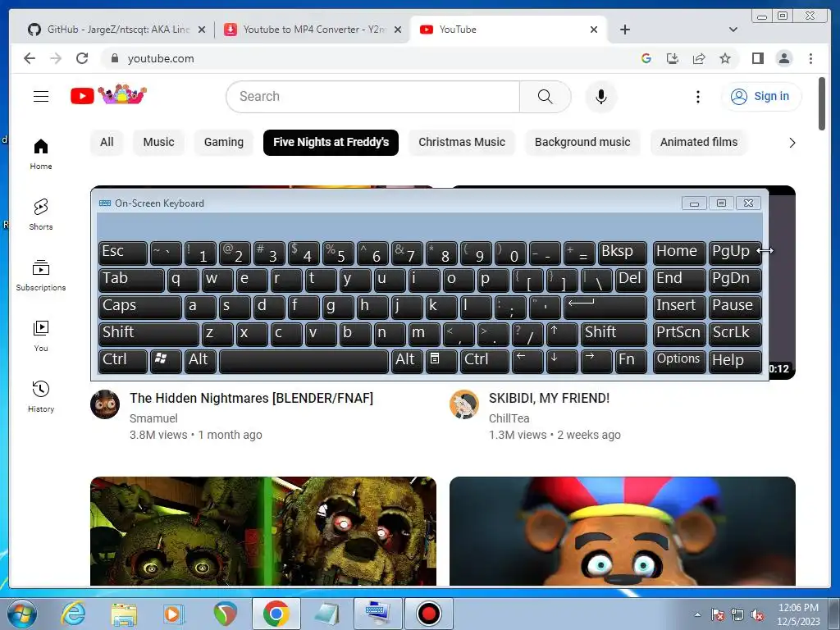This screenshot has width=840, height=630.
Task: Select the All category chip
Action: pos(107,143)
